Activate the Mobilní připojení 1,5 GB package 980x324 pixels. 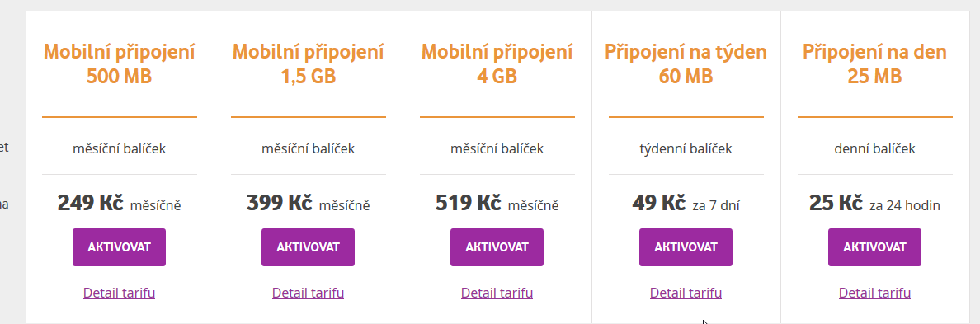click(x=309, y=247)
